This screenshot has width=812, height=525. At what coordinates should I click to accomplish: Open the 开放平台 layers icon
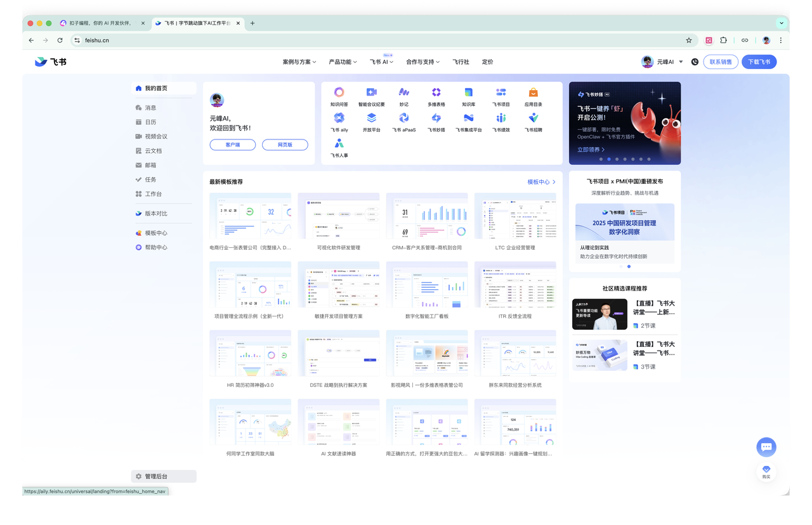pos(371,118)
